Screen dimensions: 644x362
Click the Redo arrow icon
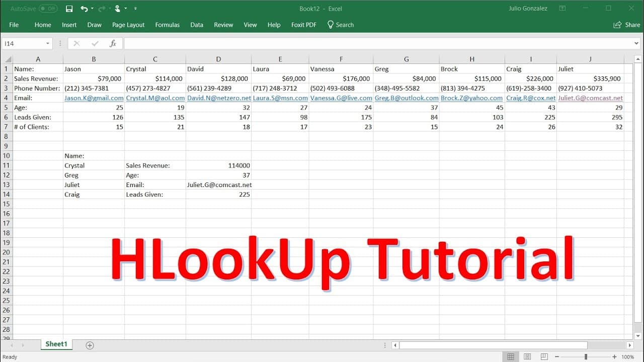point(101,9)
